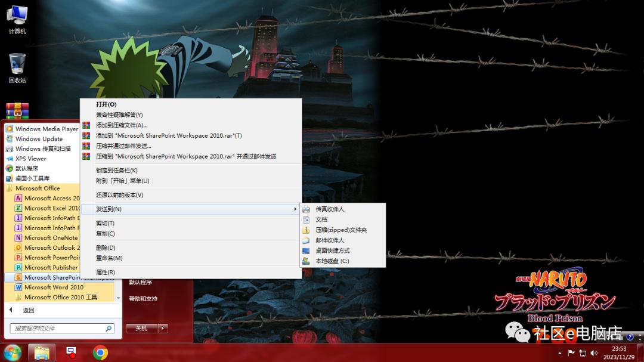Image resolution: width=644 pixels, height=362 pixels.
Task: Open the Recycle Bin desktop icon
Action: coord(17,68)
